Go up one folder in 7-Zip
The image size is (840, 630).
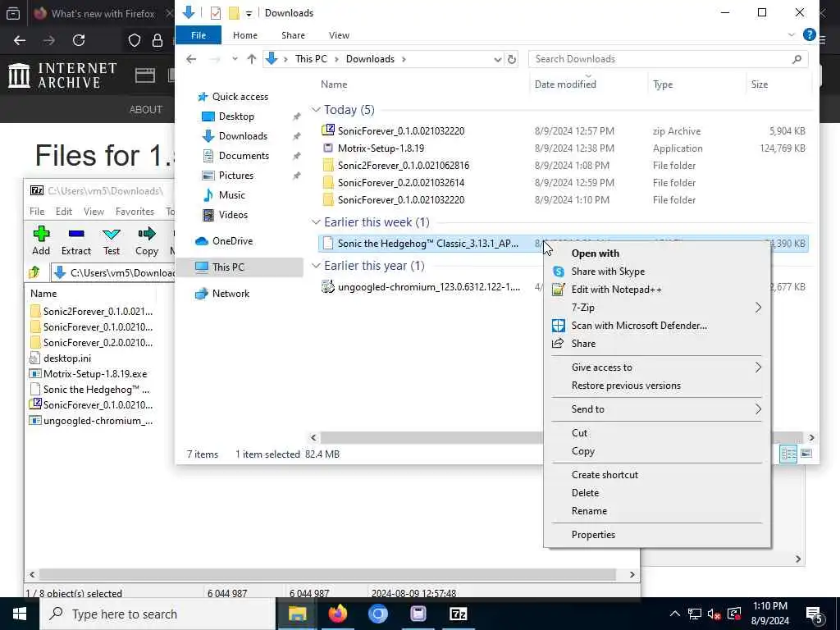tap(34, 272)
